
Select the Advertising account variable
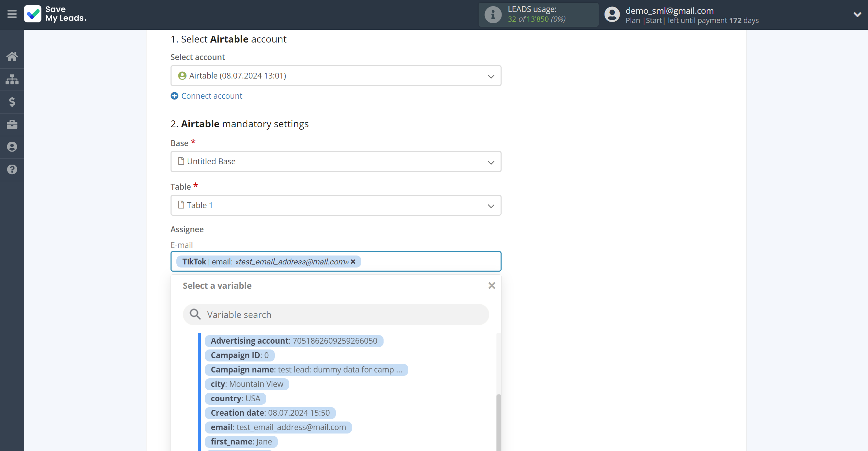click(294, 341)
